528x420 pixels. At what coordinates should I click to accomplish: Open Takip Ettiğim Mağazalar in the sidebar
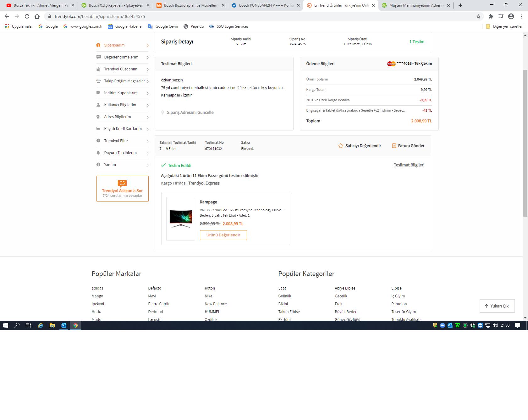click(123, 81)
